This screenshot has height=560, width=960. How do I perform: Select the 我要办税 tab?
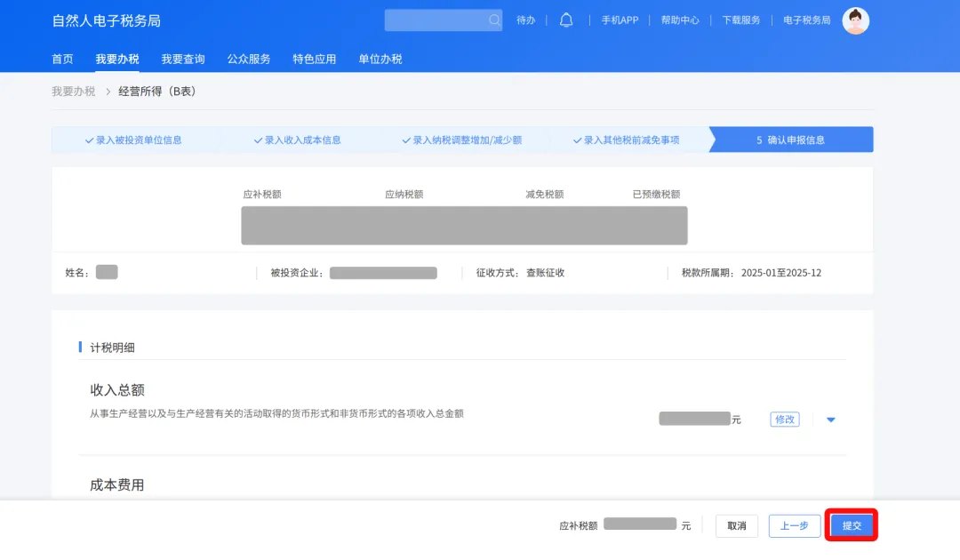(x=117, y=60)
